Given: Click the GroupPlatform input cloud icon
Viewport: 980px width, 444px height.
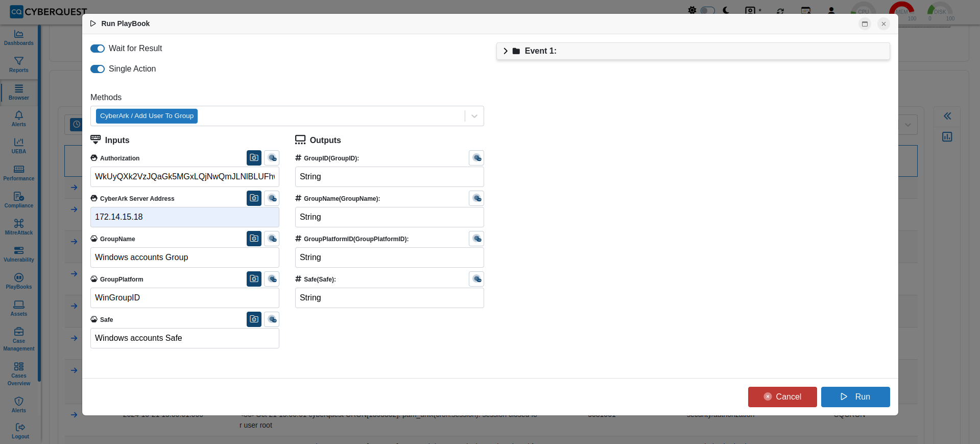Looking at the screenshot, I should point(272,279).
